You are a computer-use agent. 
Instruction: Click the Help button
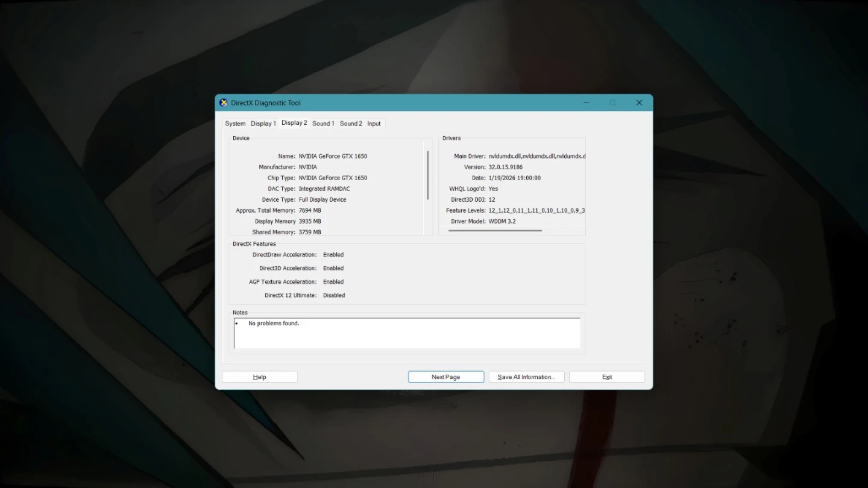[x=260, y=377]
